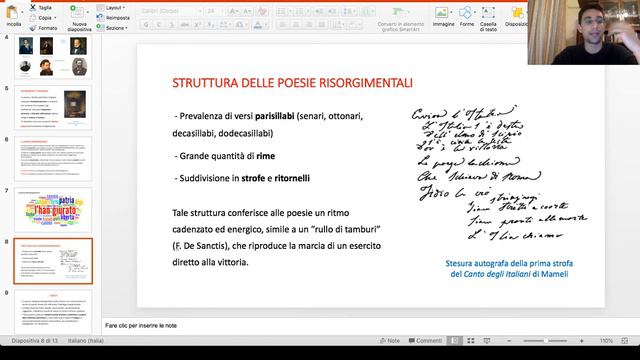640x360 pixels.
Task: Open the Forme shapes gallery
Action: tap(467, 16)
